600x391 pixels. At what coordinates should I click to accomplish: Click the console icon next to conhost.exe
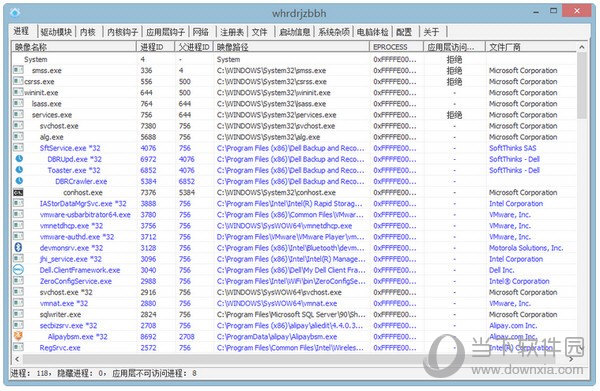(18, 192)
